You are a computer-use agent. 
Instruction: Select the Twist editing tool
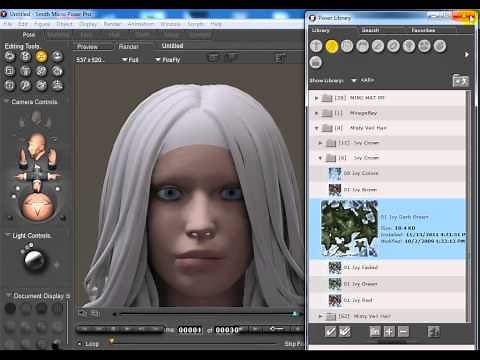pos(26,57)
